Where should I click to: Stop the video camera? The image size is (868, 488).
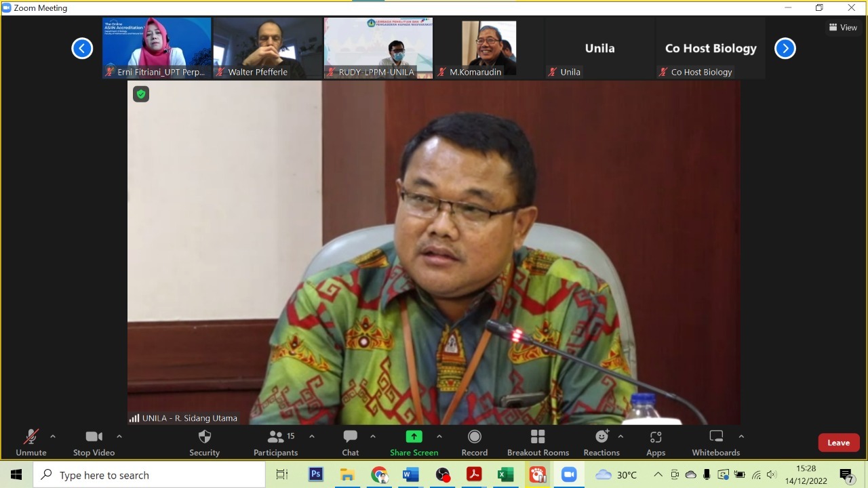click(x=94, y=443)
